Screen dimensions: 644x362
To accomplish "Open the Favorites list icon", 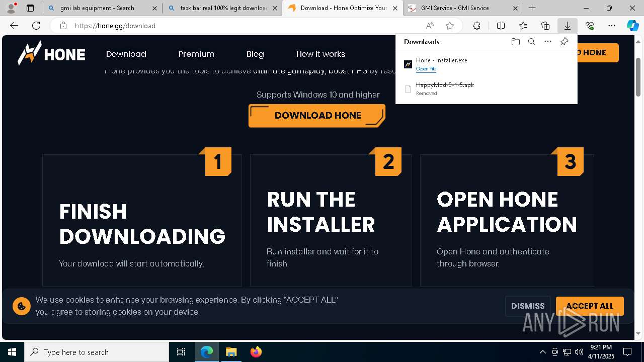I will pyautogui.click(x=523, y=26).
